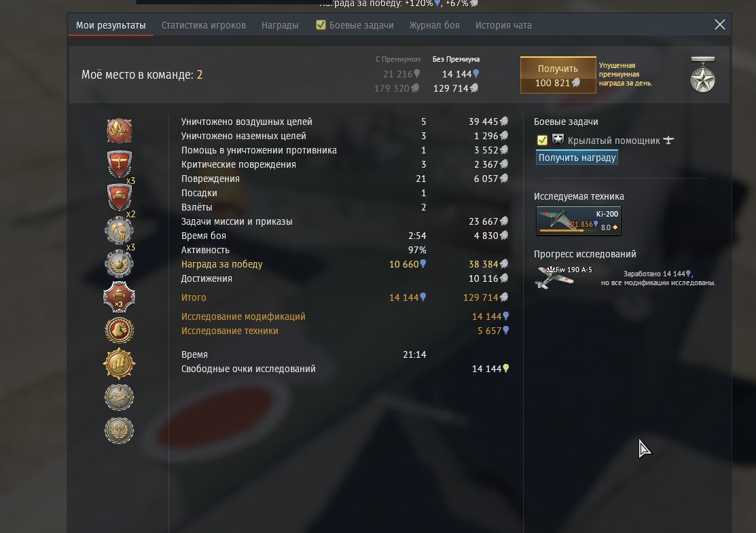The image size is (756, 533).
Task: Click the silver aircraft medal icon
Action: tap(119, 397)
